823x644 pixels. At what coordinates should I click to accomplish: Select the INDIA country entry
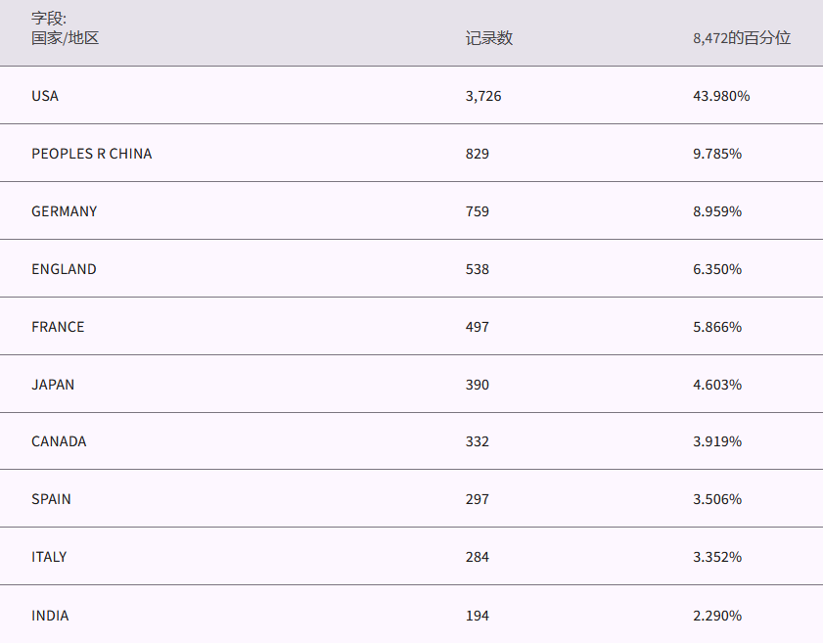click(x=50, y=616)
